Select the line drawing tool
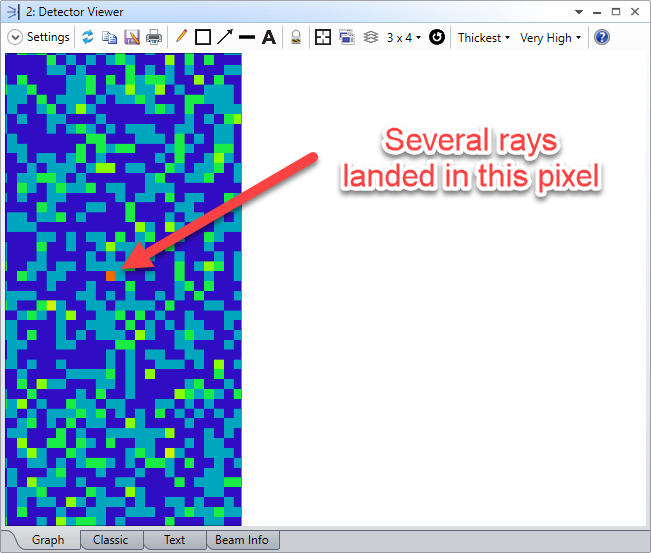651x553 pixels. click(x=247, y=37)
